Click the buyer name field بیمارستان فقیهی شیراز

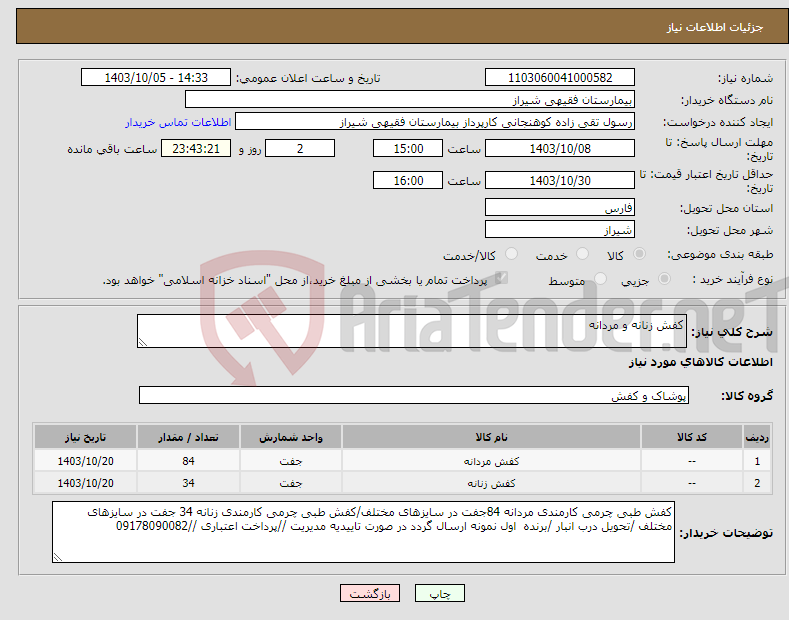coord(410,100)
